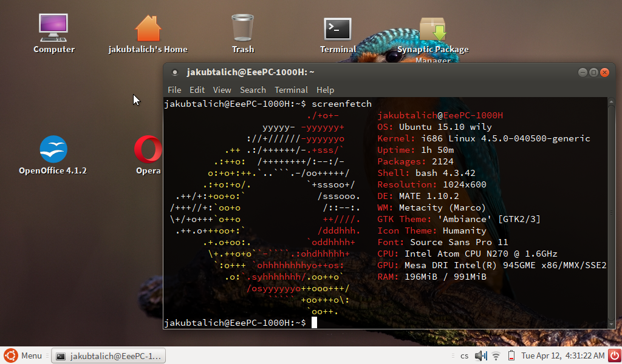Click the 'Packages: 2124' line
Viewport: 622px width, 364px height.
point(415,161)
